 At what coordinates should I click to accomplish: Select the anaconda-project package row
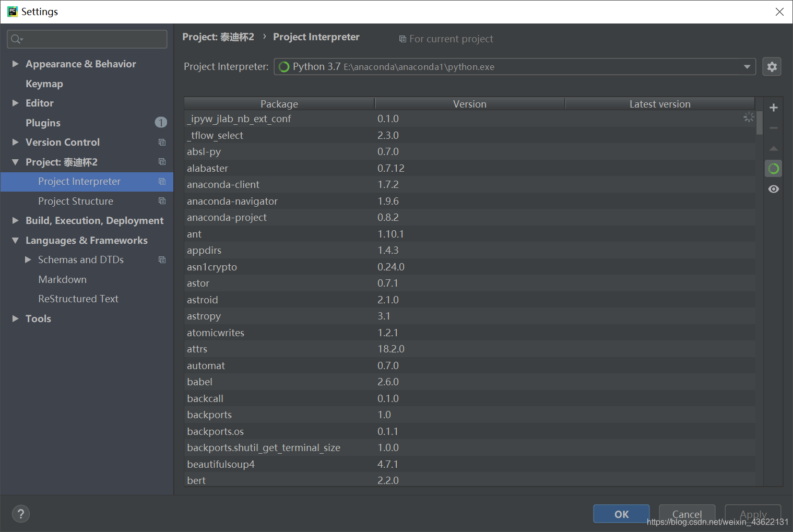(470, 217)
